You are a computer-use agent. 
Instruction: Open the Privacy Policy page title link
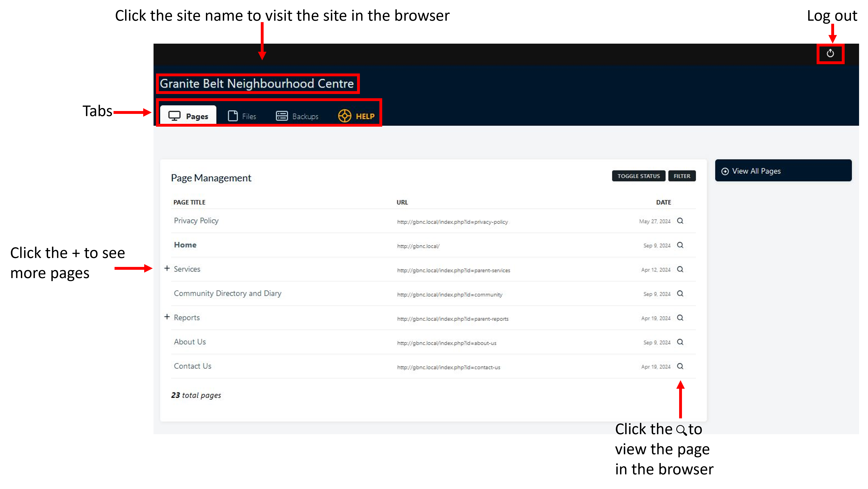click(x=196, y=221)
